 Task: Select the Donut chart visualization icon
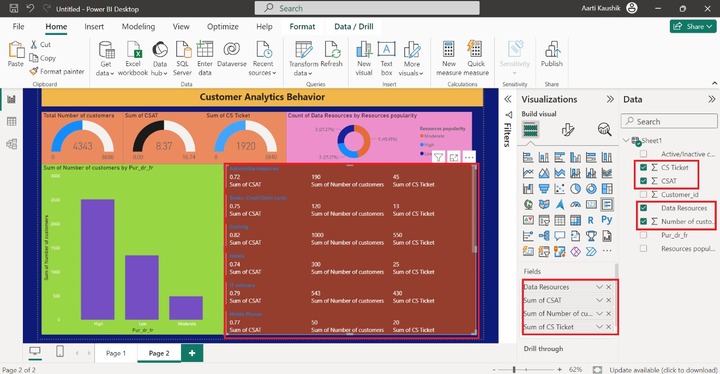coord(591,188)
